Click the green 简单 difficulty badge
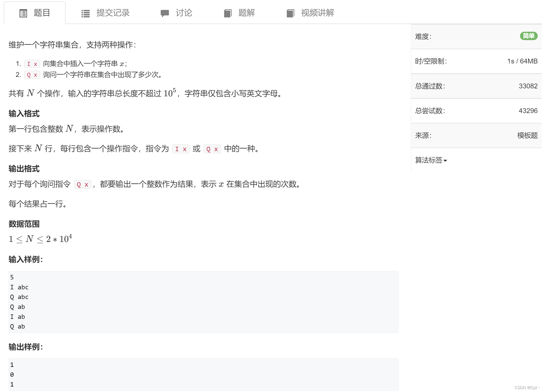543x392 pixels. 529,36
